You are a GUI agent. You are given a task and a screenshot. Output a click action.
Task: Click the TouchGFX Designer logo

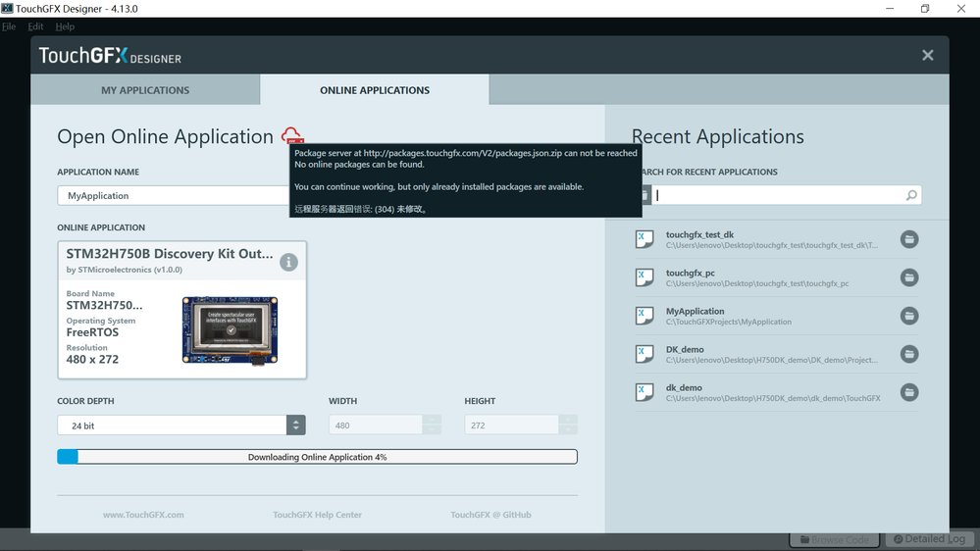[110, 56]
